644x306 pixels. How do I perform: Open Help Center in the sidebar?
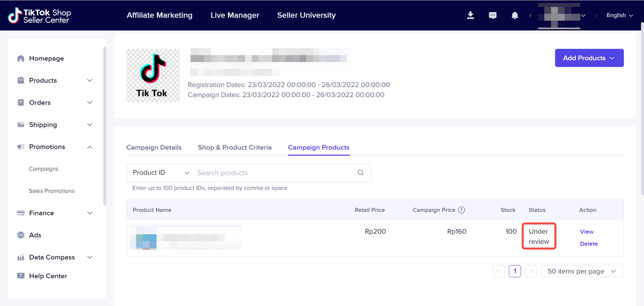(48, 276)
